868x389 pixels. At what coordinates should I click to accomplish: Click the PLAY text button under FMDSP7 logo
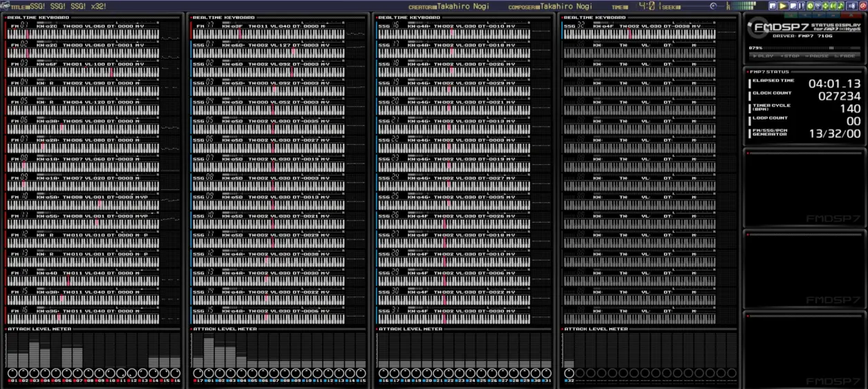point(764,56)
